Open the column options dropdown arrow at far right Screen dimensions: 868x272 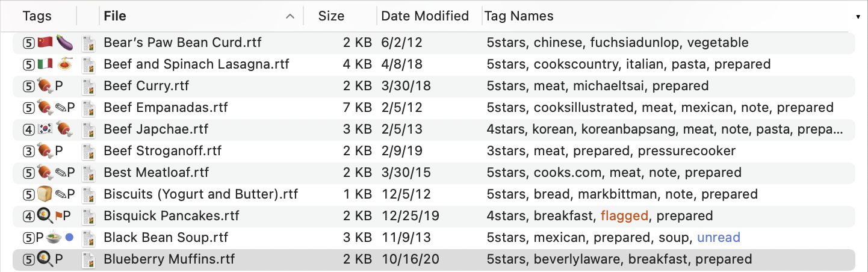pos(858,17)
